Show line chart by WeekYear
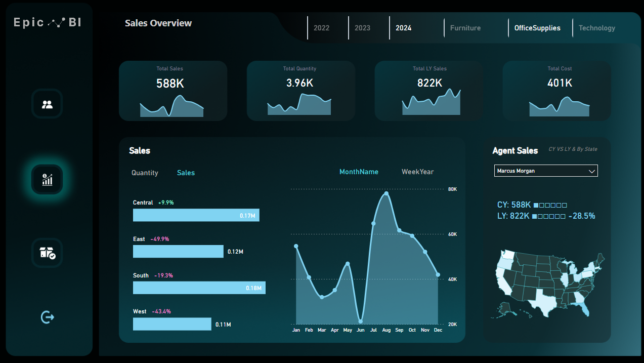Image resolution: width=644 pixels, height=363 pixels. pos(417,172)
